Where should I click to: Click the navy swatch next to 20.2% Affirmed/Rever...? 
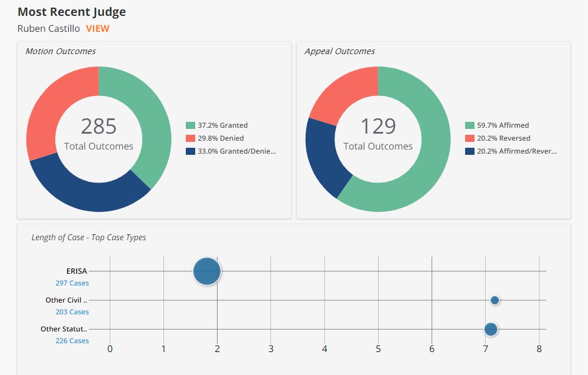click(x=470, y=151)
